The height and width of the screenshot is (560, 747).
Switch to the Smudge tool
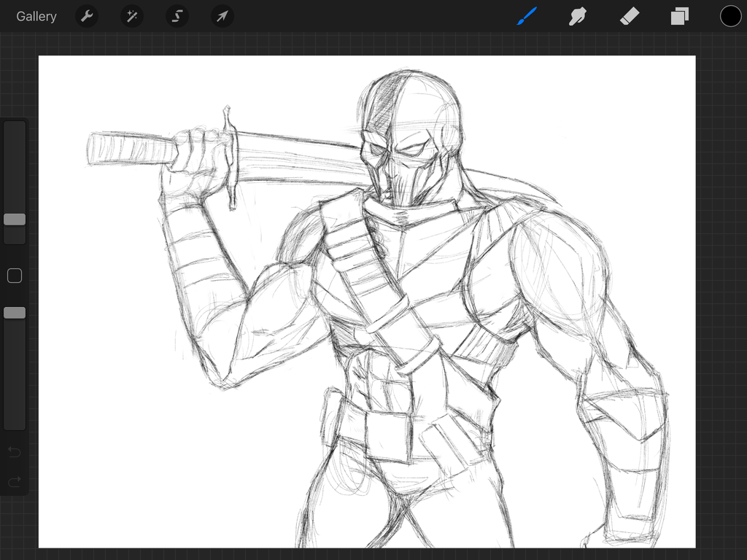point(578,16)
